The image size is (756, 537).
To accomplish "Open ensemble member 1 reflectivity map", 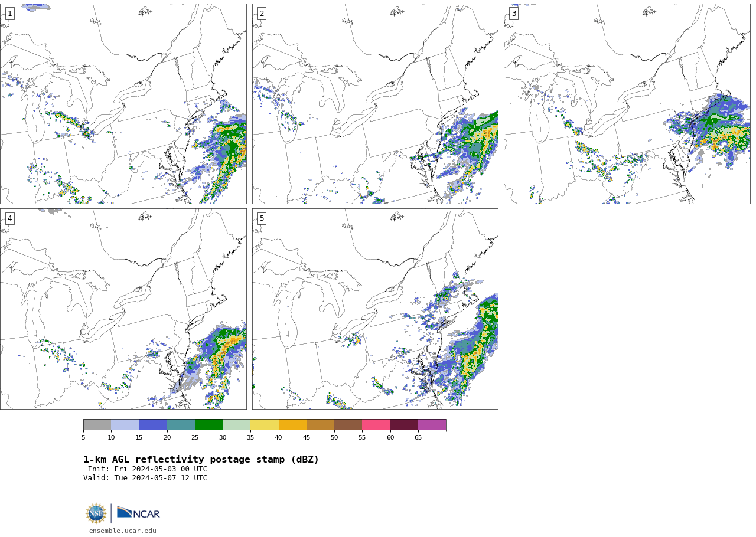I will [123, 104].
